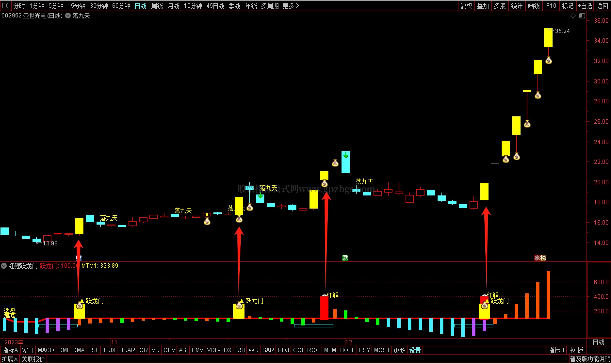Click the green down arrow on cyan candle
The image size is (611, 364).
346,155
